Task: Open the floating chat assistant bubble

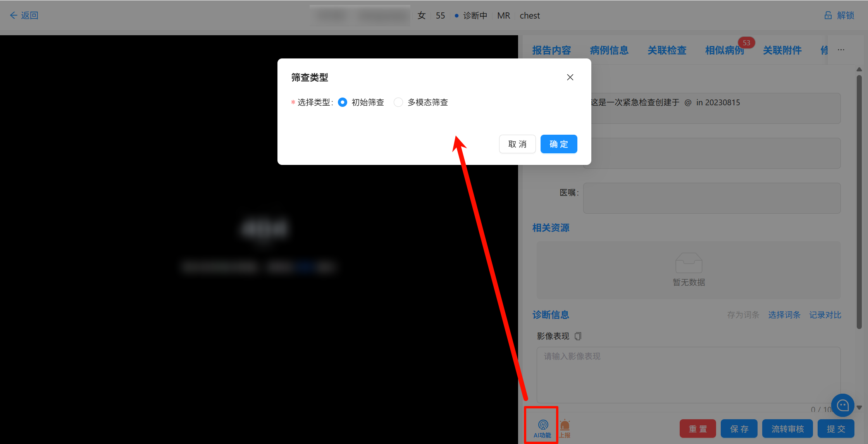Action: click(x=843, y=405)
